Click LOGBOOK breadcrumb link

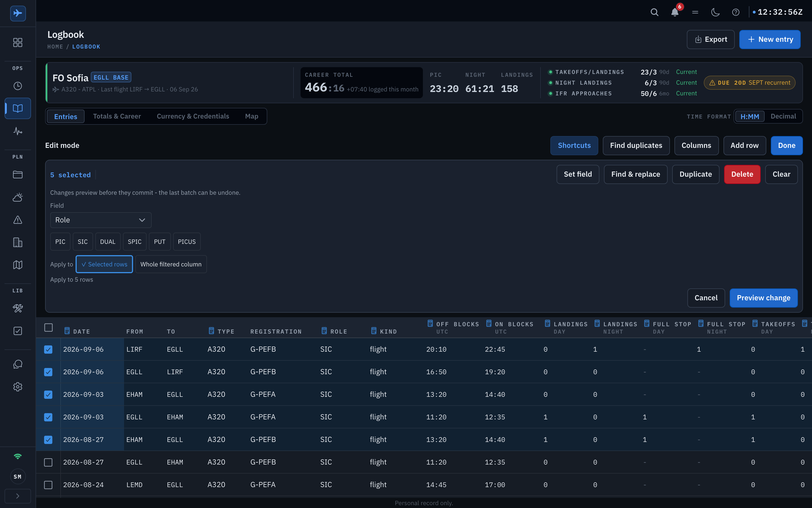coord(86,47)
